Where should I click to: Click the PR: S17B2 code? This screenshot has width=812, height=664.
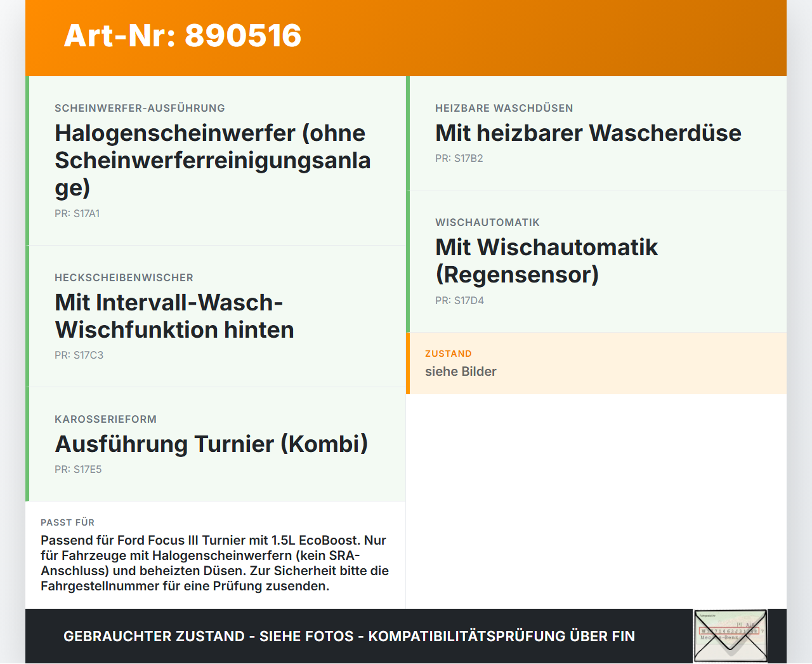tap(459, 159)
